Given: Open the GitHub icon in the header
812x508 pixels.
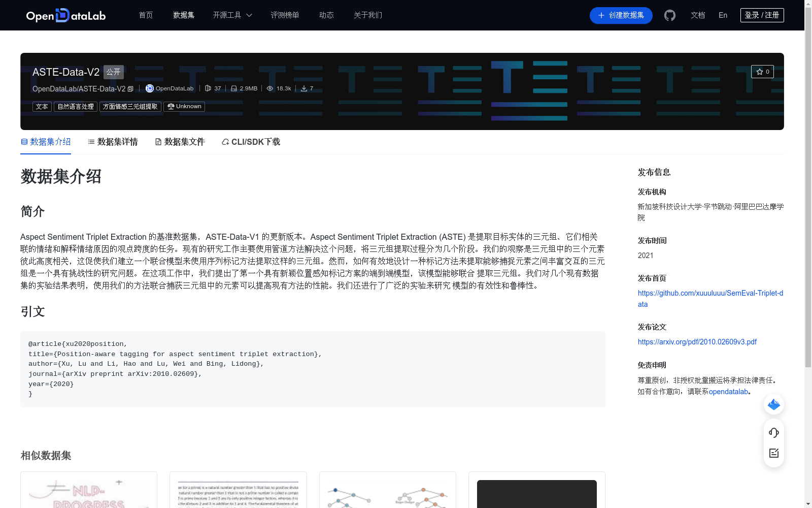Looking at the screenshot, I should click(670, 15).
